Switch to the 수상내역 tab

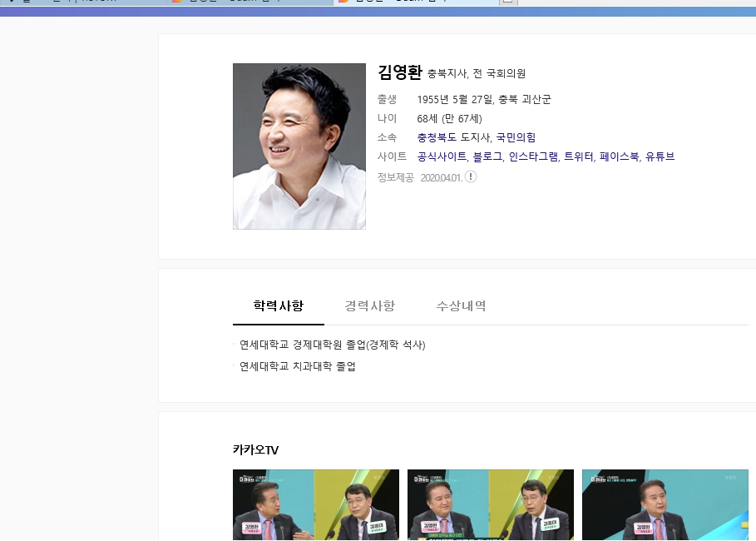pos(461,306)
